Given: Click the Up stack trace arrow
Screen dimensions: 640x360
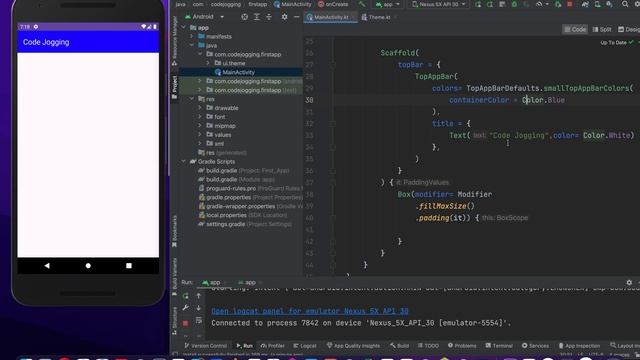Looking at the screenshot, I should click(x=199, y=296).
